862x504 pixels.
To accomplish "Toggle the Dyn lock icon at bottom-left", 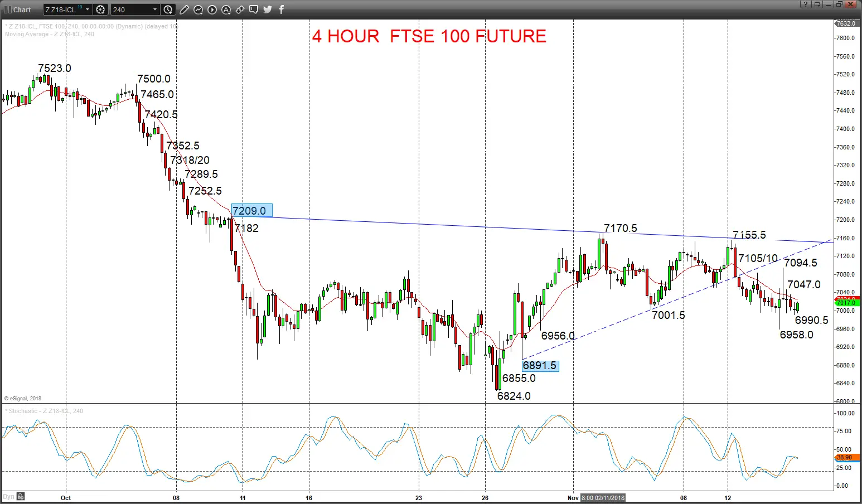I will pos(21,496).
